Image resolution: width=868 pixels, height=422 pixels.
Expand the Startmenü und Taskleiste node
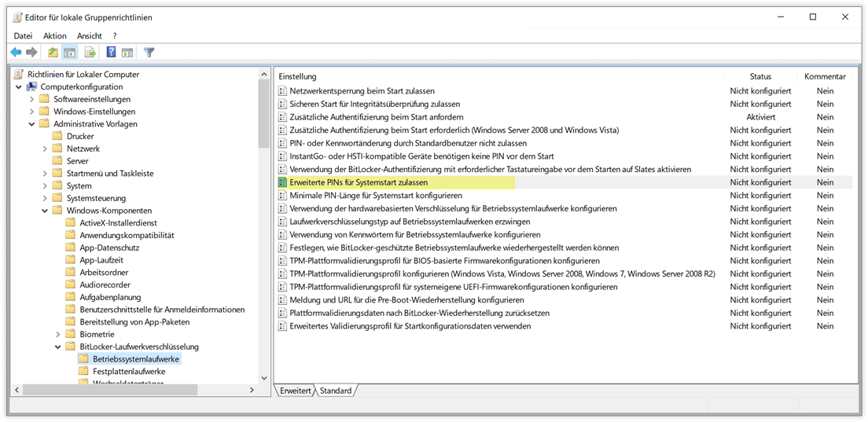coord(46,173)
